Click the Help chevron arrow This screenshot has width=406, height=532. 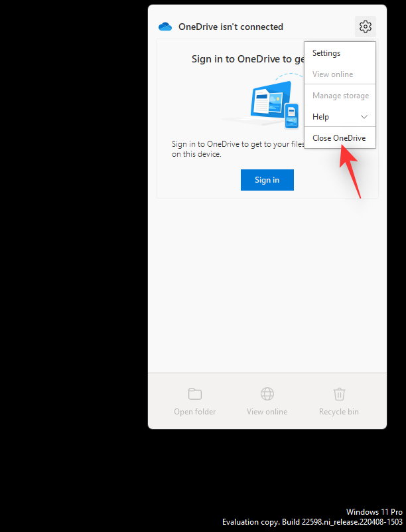pos(364,117)
